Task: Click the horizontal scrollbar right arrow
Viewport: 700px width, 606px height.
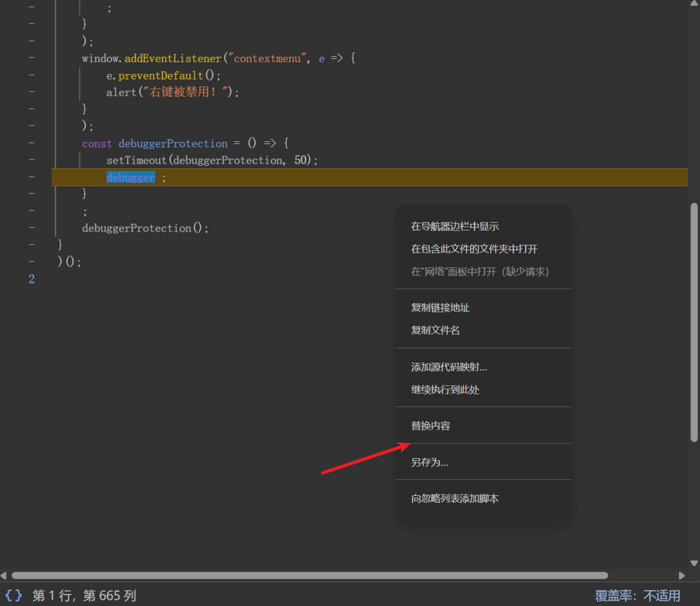Action: pyautogui.click(x=682, y=575)
